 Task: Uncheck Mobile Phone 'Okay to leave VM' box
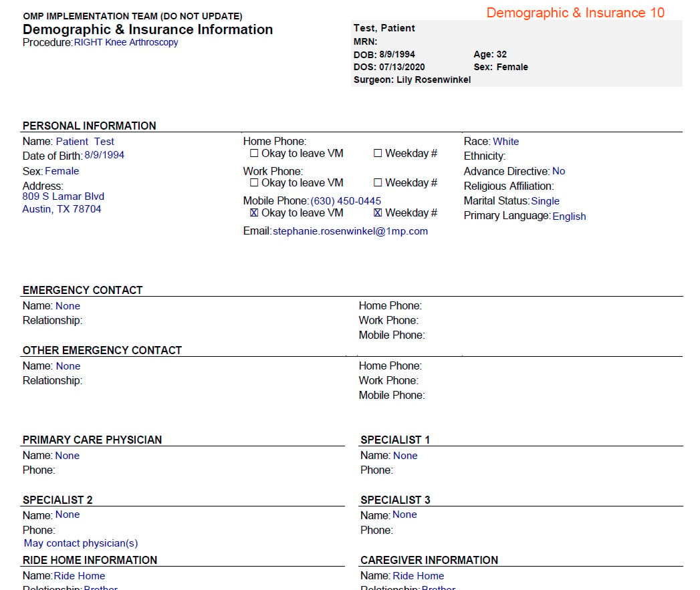click(x=254, y=213)
